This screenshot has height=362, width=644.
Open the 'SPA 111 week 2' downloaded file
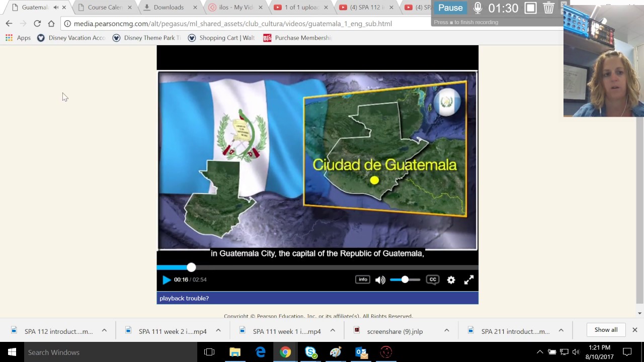point(167,331)
